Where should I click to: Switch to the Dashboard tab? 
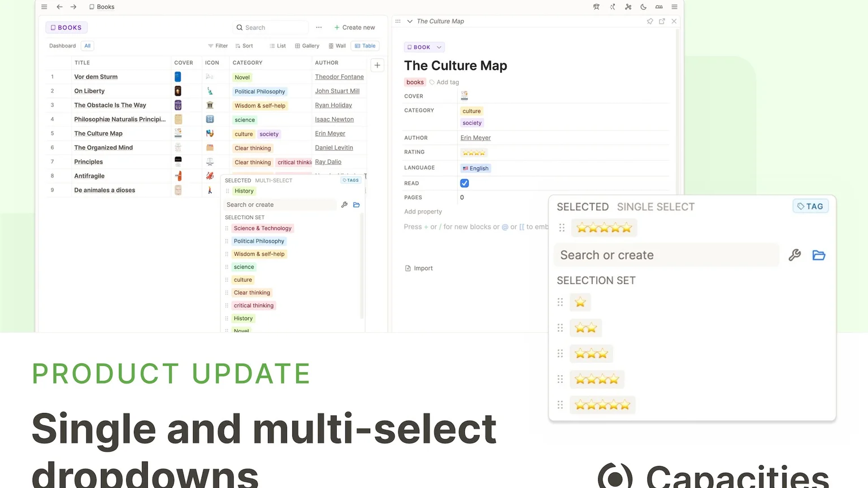coord(62,46)
